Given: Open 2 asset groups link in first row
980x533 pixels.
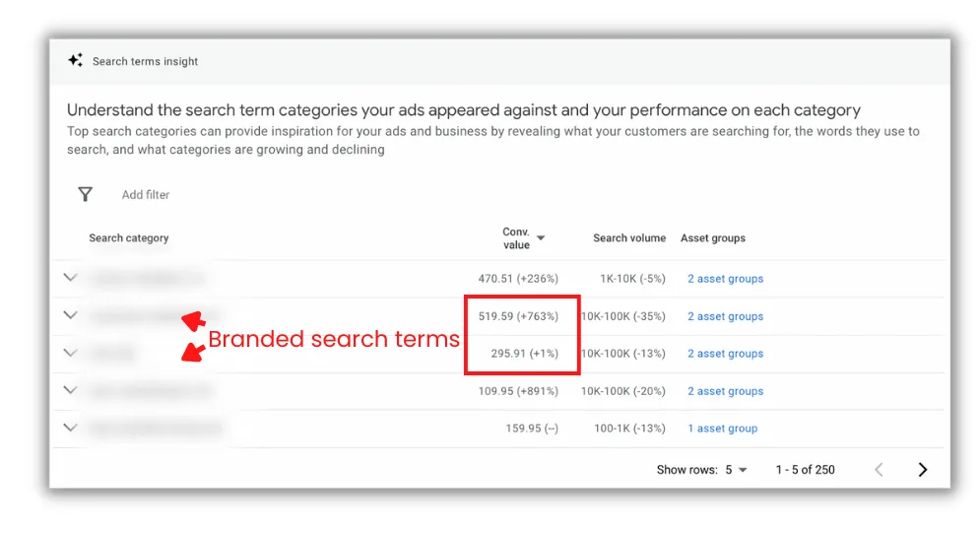Looking at the screenshot, I should pyautogui.click(x=725, y=279).
